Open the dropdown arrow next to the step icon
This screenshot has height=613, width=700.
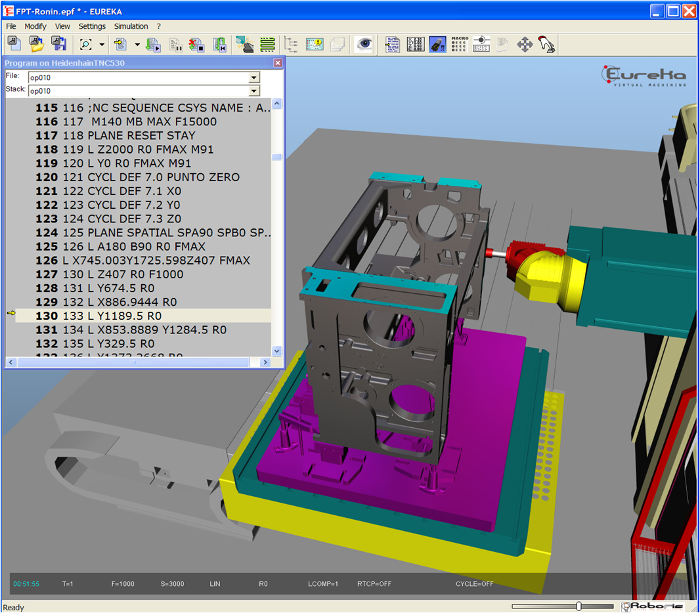pyautogui.click(x=137, y=45)
